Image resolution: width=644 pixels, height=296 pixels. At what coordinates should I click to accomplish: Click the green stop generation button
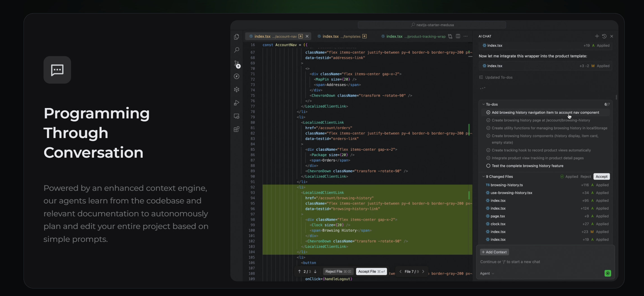click(607, 273)
